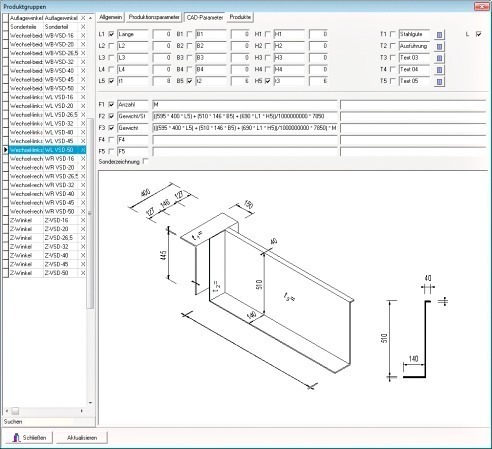Click the horizontal scrollbar right arrow
The width and height of the screenshot is (492, 449).
point(82,411)
